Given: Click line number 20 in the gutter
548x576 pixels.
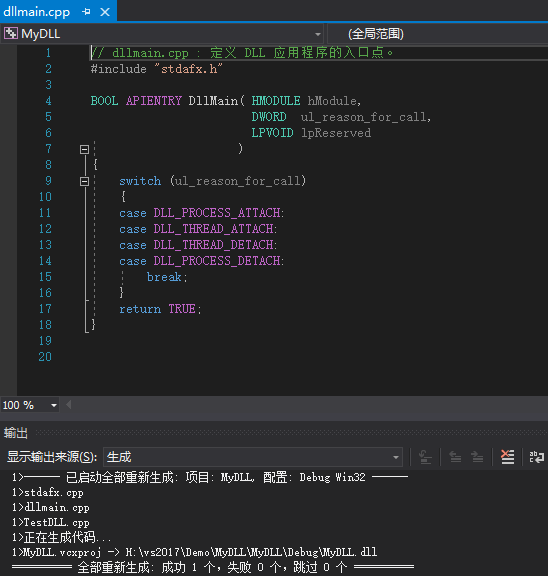Looking at the screenshot, I should 45,357.
